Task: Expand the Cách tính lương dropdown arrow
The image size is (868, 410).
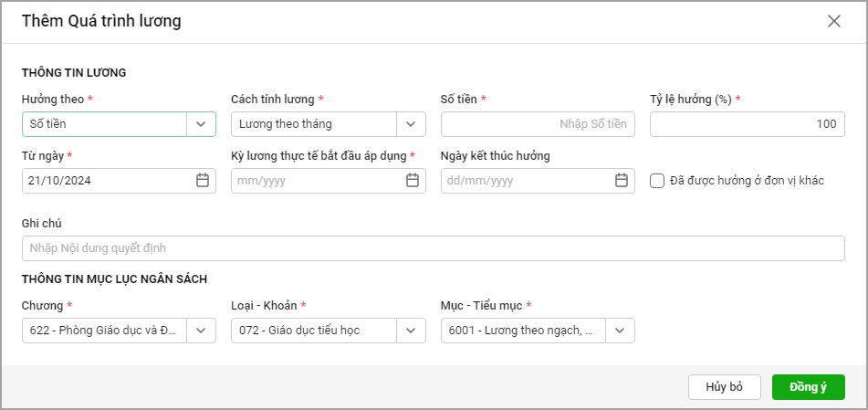Action: tap(411, 124)
